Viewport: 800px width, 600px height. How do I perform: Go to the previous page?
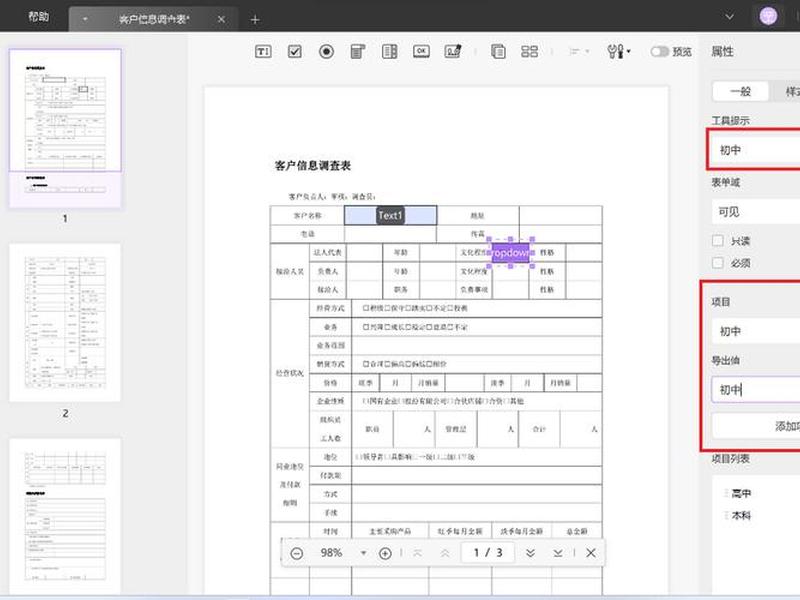point(445,553)
